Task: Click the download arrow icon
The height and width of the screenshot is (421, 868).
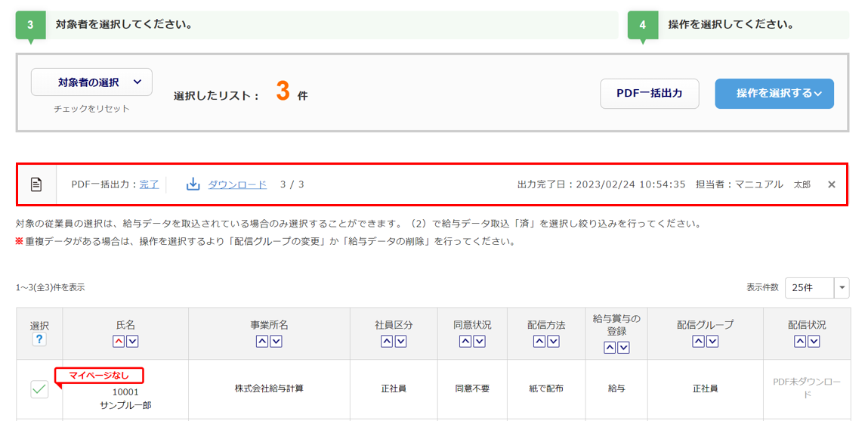Action: [193, 184]
